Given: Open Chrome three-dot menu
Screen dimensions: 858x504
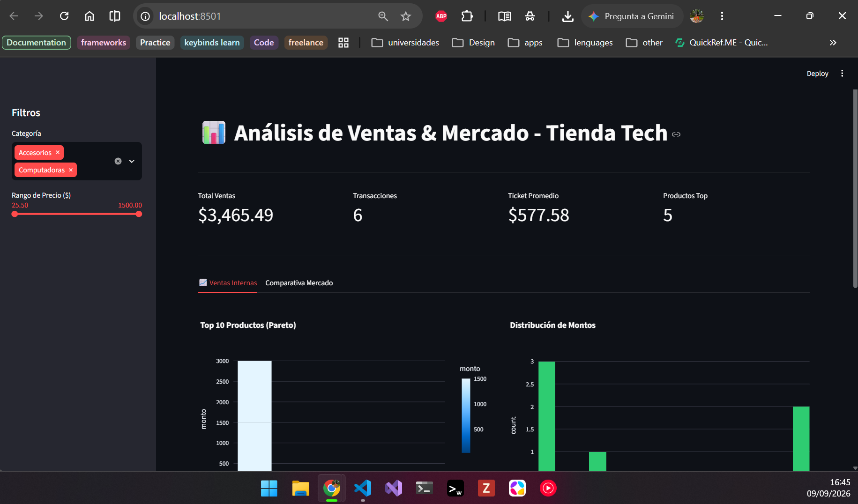Looking at the screenshot, I should coord(722,16).
